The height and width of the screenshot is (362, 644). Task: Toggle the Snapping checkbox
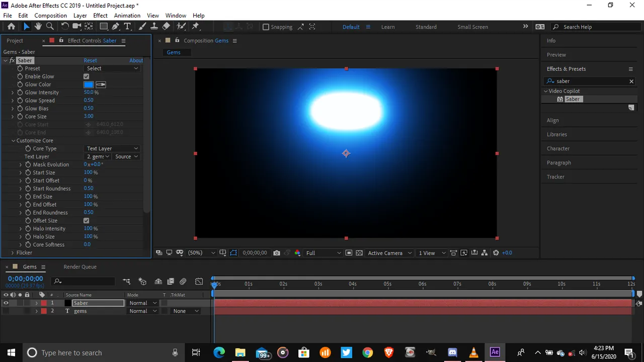tap(266, 27)
